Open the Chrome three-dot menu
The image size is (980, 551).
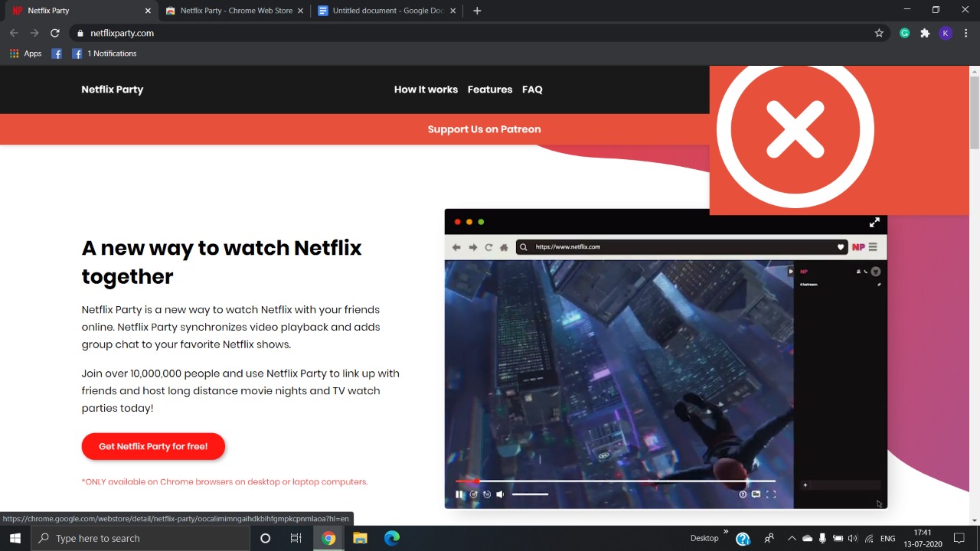(966, 33)
